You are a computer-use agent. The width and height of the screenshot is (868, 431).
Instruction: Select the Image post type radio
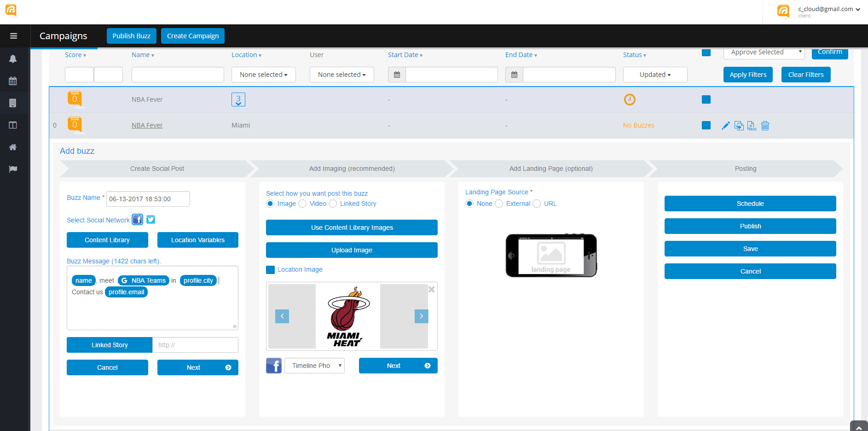pos(270,204)
